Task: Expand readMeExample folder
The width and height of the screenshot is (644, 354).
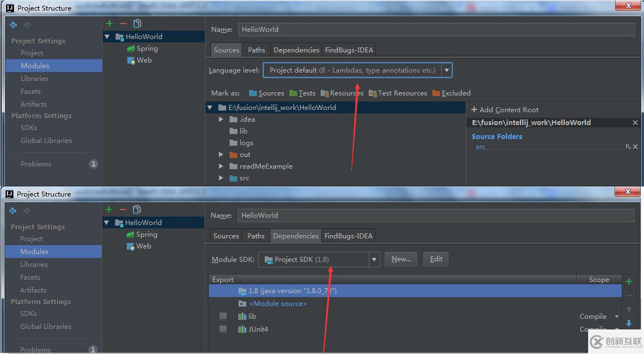Action: [x=221, y=166]
